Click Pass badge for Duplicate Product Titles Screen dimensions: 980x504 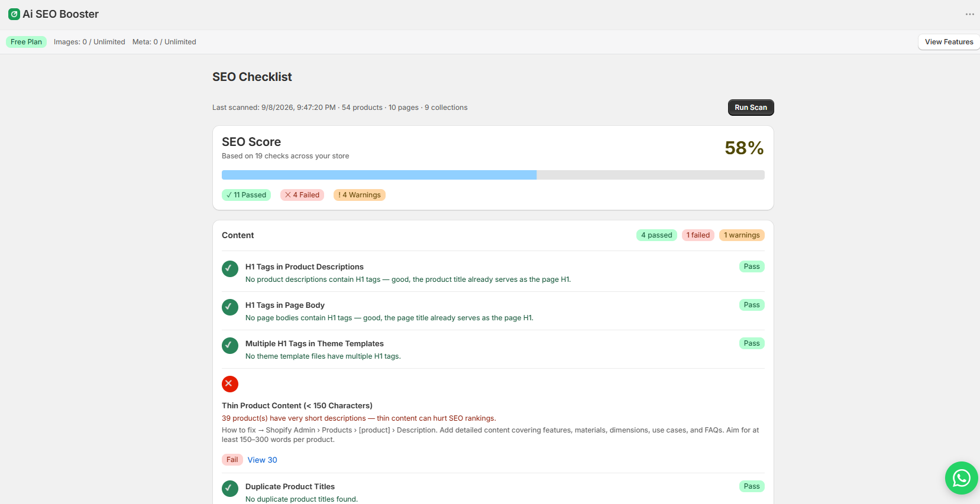[752, 486]
